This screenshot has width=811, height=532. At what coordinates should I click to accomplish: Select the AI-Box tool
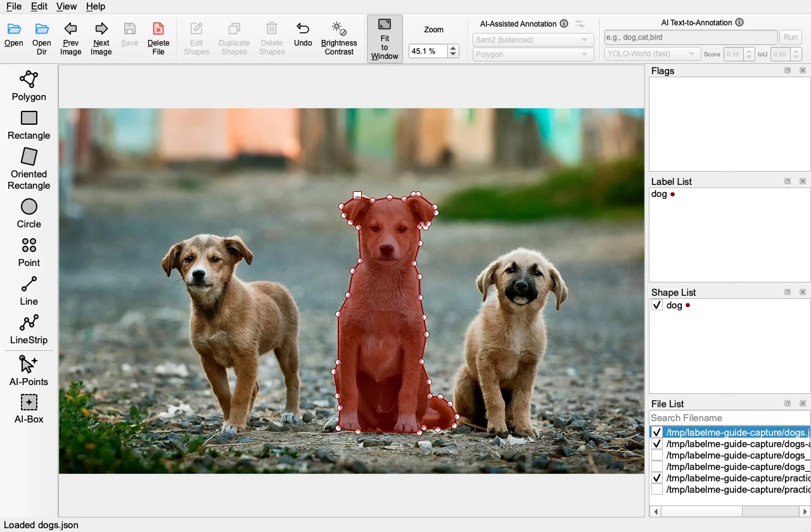tap(29, 408)
